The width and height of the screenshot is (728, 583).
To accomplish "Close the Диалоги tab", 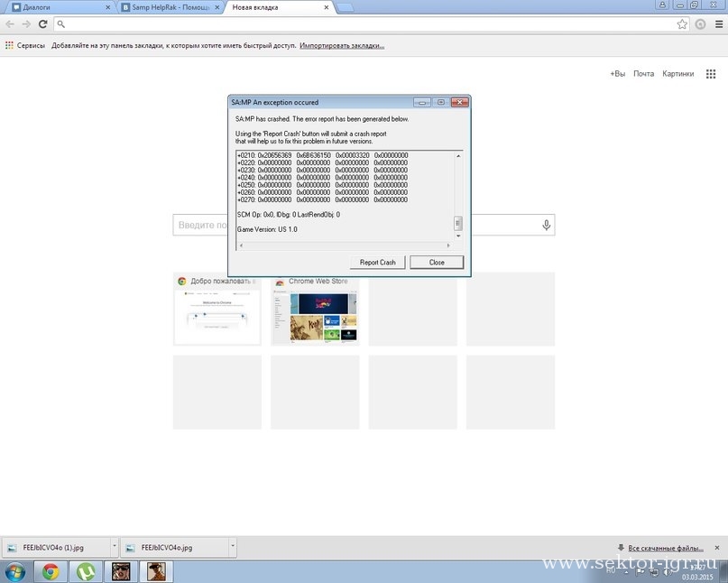I will click(x=107, y=7).
